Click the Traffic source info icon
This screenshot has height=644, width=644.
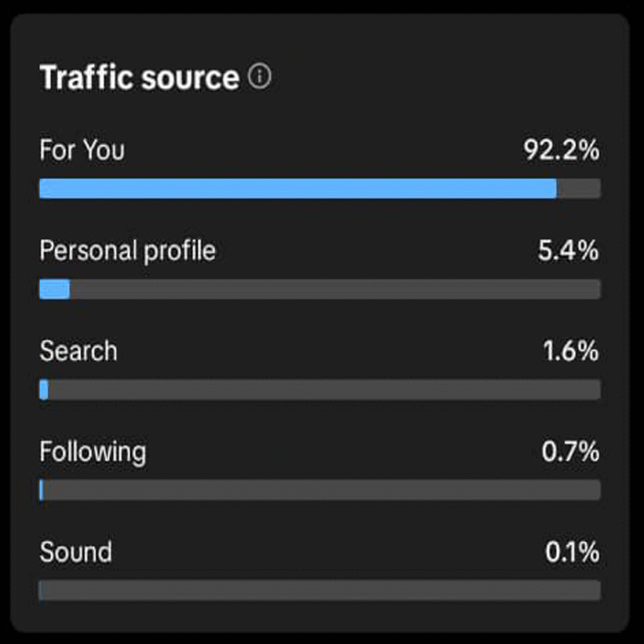tap(260, 76)
